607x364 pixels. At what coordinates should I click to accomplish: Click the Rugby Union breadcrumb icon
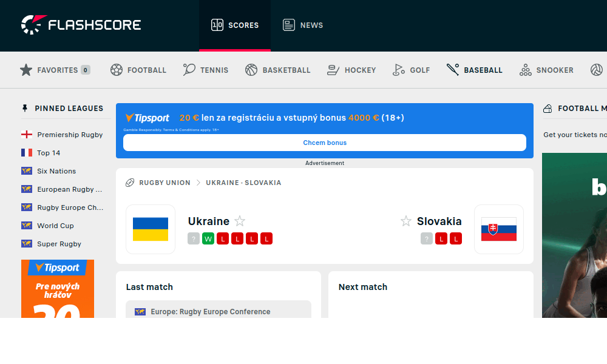(129, 182)
